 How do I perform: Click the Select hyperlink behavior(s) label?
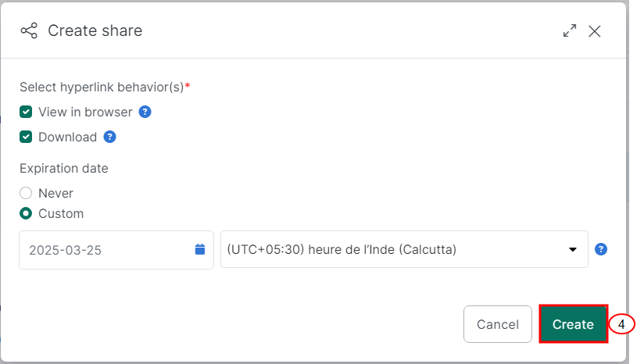pyautogui.click(x=105, y=87)
